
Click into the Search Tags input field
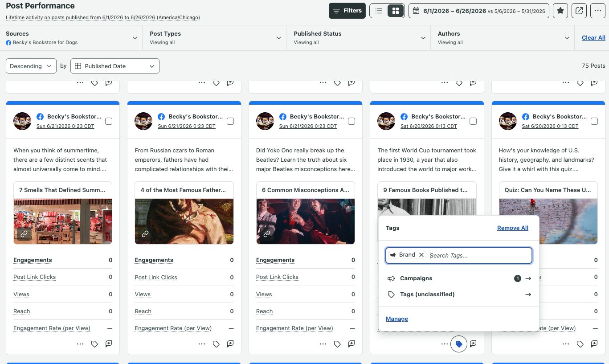(479, 255)
